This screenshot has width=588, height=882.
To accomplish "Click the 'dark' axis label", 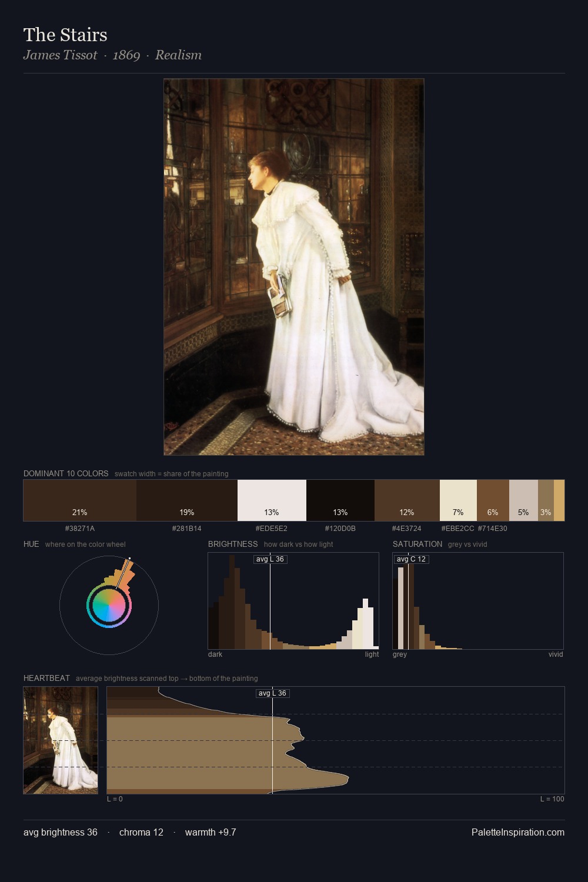I will pos(215,654).
